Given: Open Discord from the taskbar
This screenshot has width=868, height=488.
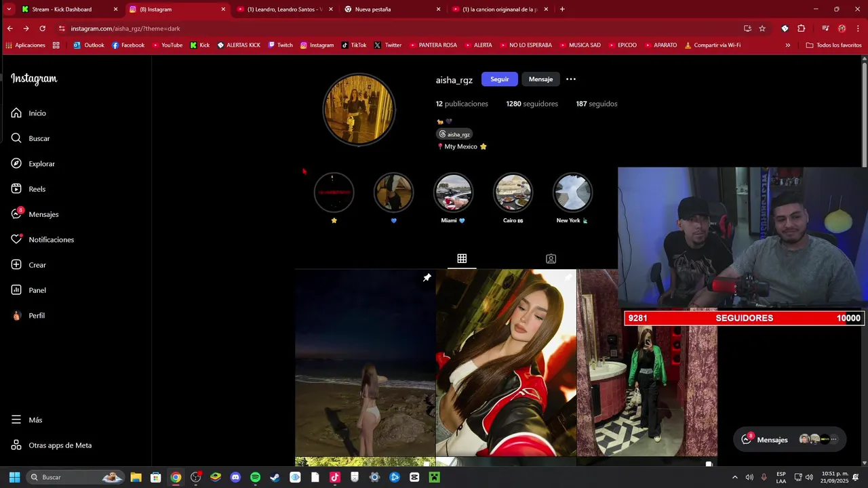Looking at the screenshot, I should (x=235, y=477).
